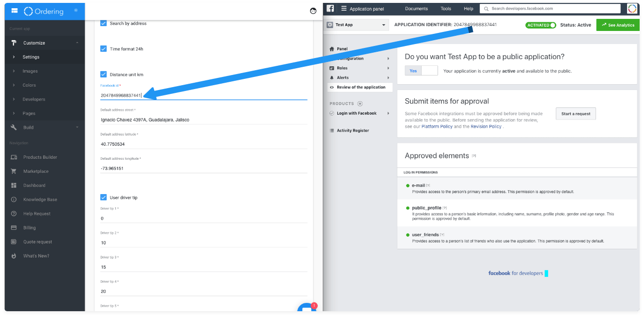Viewport: 644px width, 317px height.
Task: Click the Facebook profile avatar top right
Action: pos(632,8)
